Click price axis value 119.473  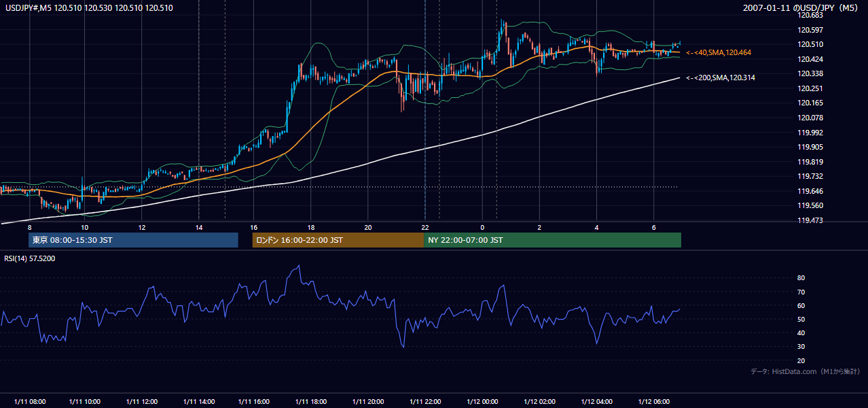tap(811, 220)
